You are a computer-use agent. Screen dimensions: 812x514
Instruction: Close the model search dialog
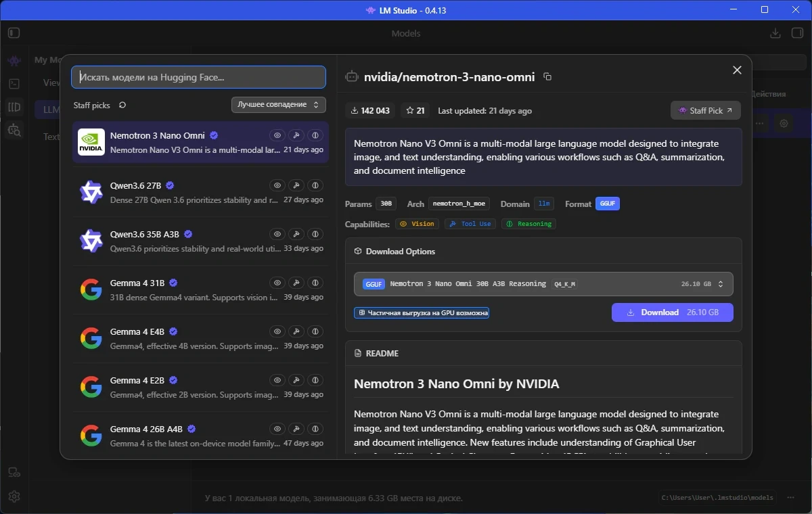738,70
